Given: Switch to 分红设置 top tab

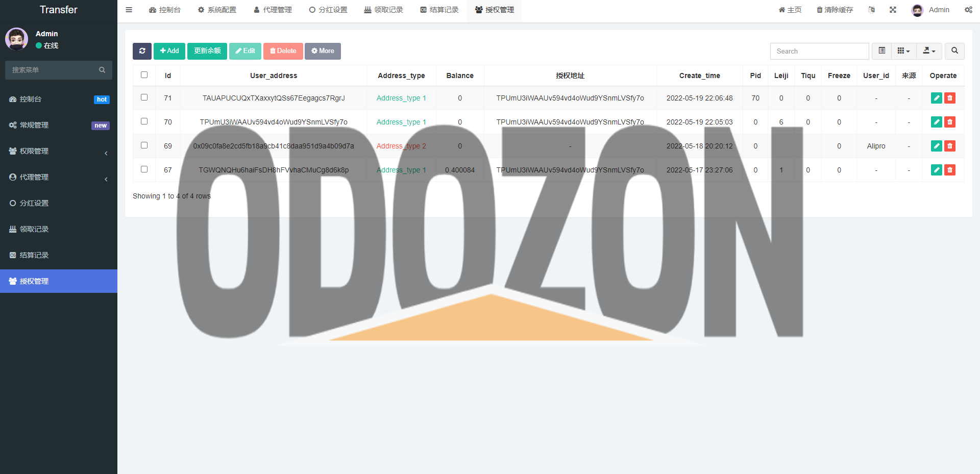Looking at the screenshot, I should 328,10.
